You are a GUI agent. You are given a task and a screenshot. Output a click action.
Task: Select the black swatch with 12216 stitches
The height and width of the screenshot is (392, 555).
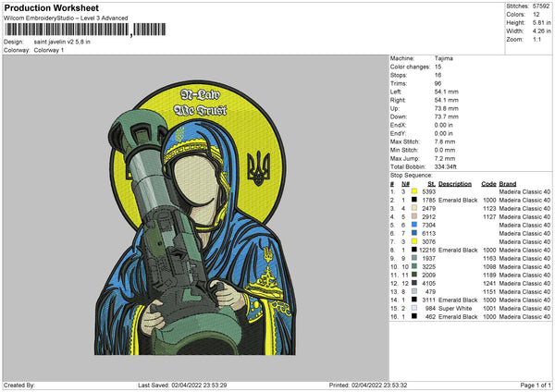coord(414,250)
